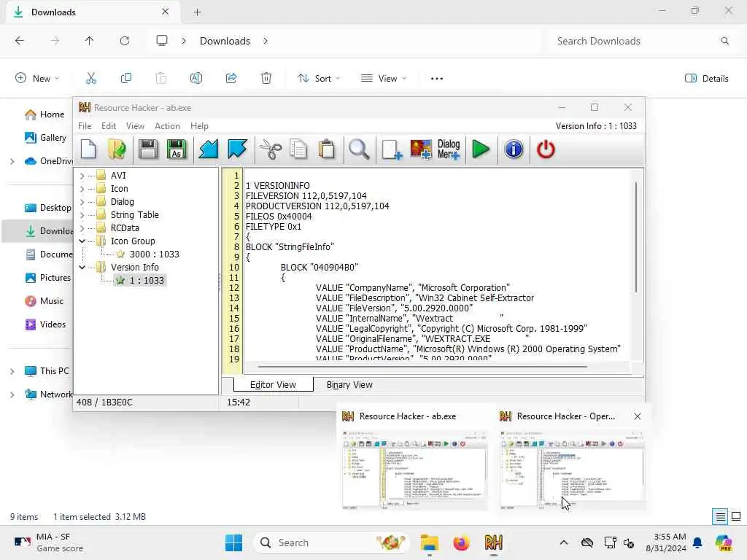Close the second Resource Hacker preview thumbnail
The image size is (747, 560).
click(638, 416)
